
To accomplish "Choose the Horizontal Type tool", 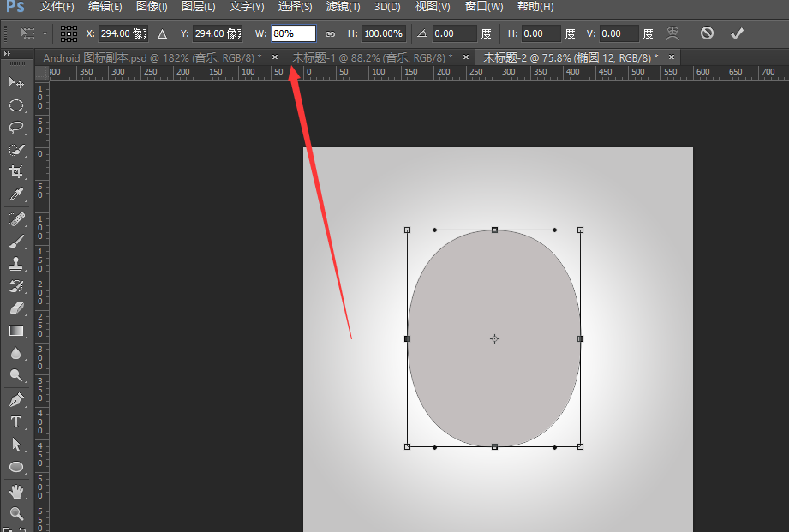I will coord(16,422).
